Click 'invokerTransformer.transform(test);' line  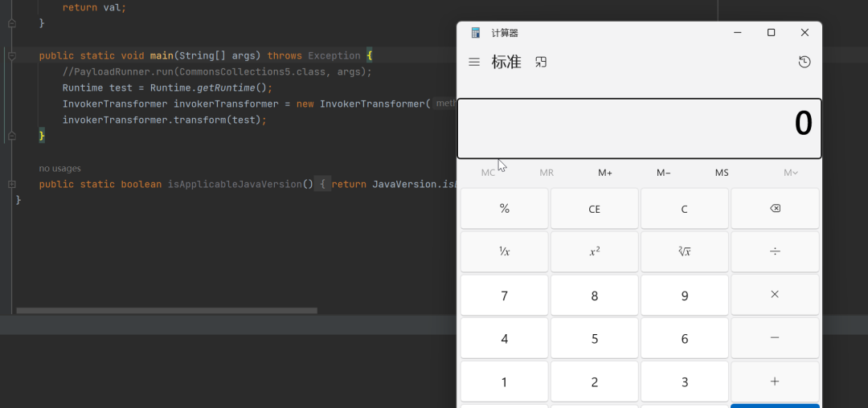pyautogui.click(x=165, y=120)
